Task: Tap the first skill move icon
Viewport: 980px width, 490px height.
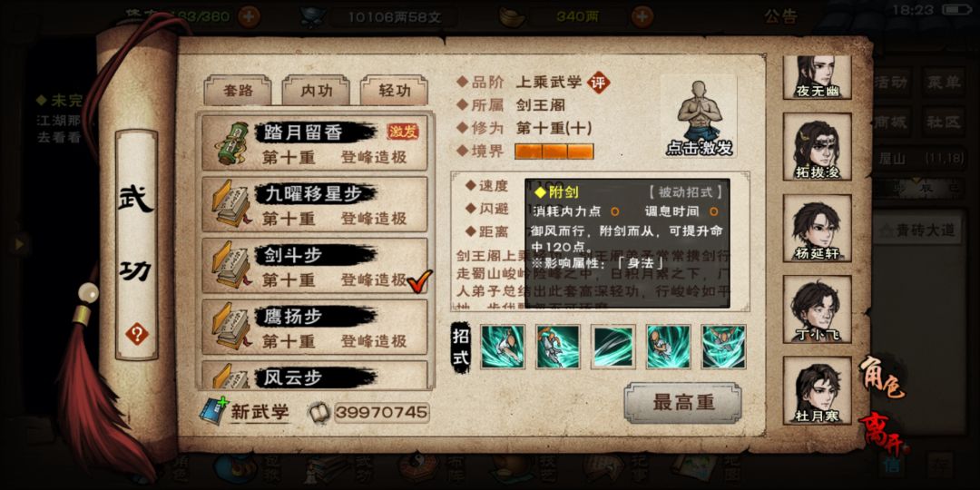Action: [x=503, y=347]
